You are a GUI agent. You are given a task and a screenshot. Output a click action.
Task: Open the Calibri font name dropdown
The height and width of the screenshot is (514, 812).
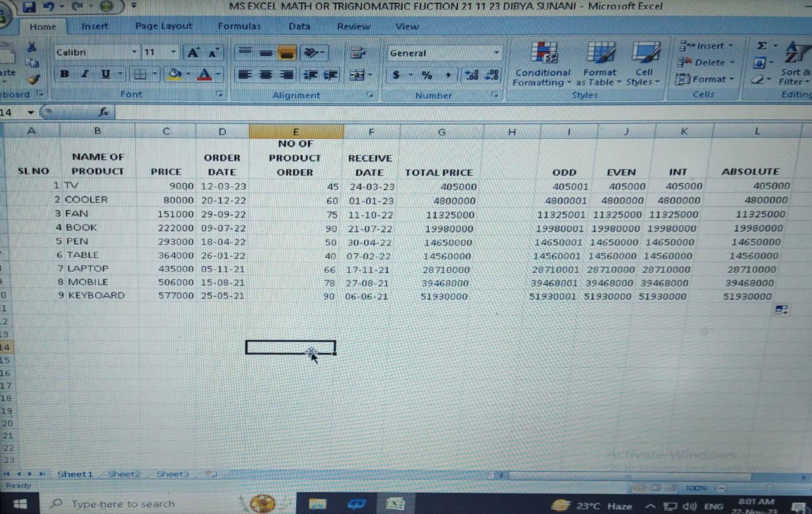134,53
